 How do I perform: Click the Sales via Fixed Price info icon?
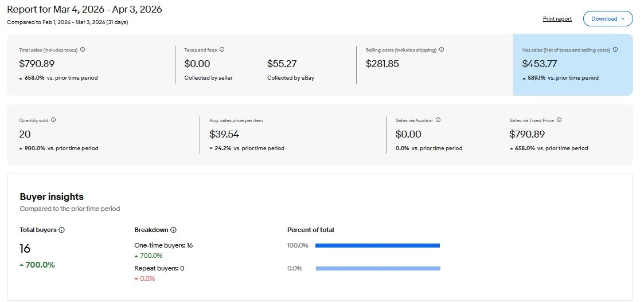point(559,120)
